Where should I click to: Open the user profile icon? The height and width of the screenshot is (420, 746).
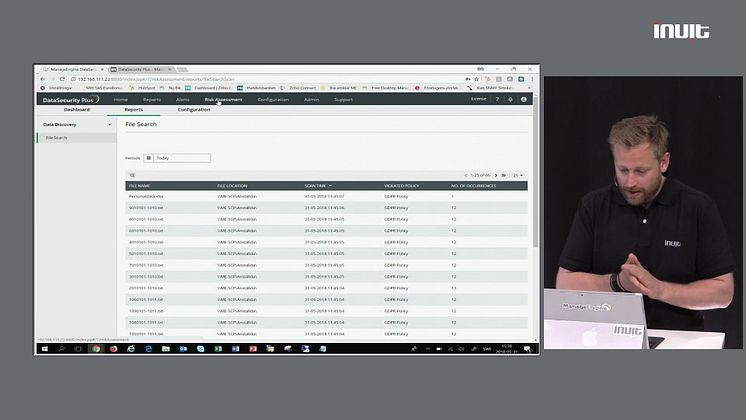(x=523, y=99)
